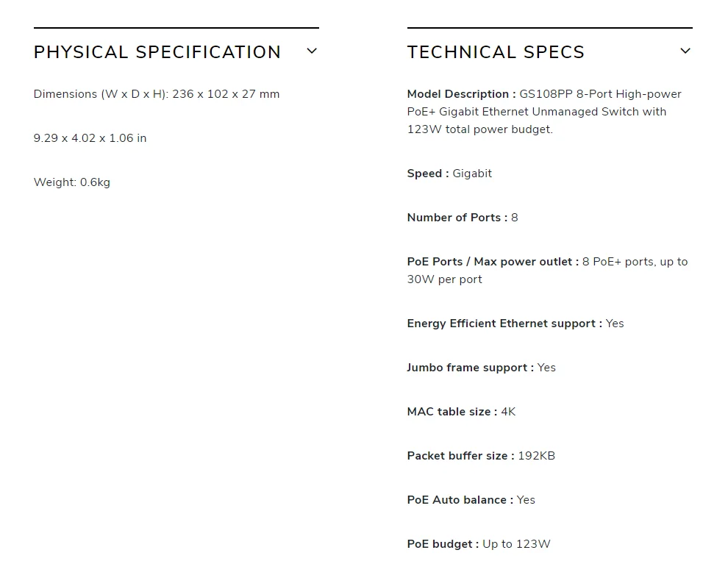Click the Number of Ports entry
The image size is (728, 575).
[x=463, y=218]
